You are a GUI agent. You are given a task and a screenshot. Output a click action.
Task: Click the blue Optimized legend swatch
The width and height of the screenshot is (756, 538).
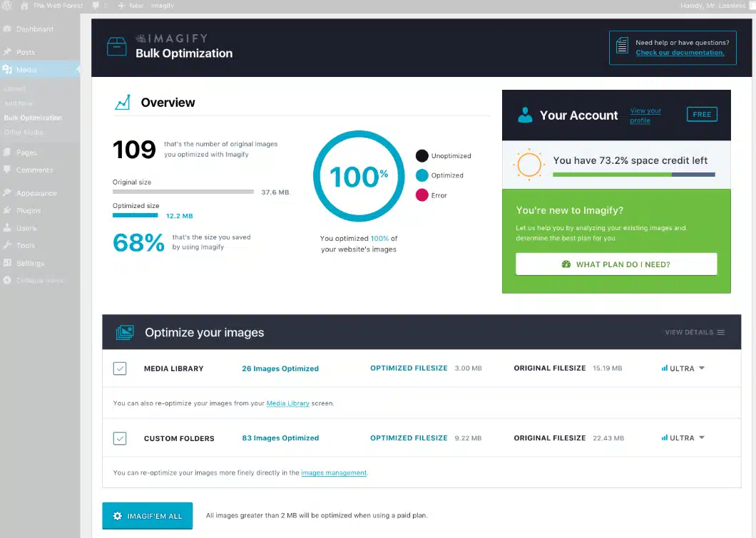(x=422, y=175)
